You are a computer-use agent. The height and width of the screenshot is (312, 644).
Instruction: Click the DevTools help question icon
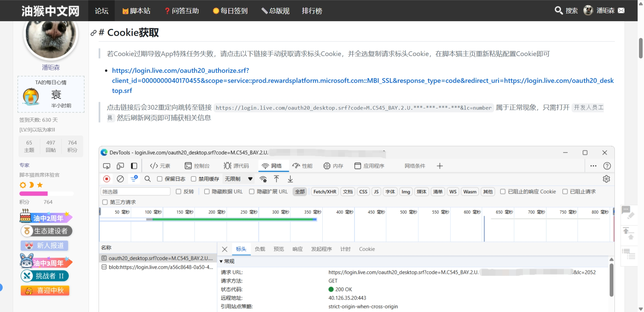[607, 166]
